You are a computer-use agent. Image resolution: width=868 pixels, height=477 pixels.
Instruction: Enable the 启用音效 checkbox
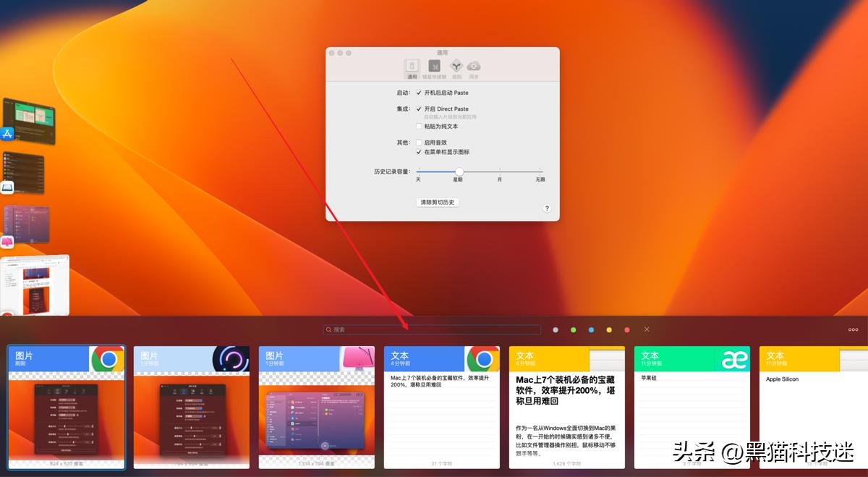418,142
